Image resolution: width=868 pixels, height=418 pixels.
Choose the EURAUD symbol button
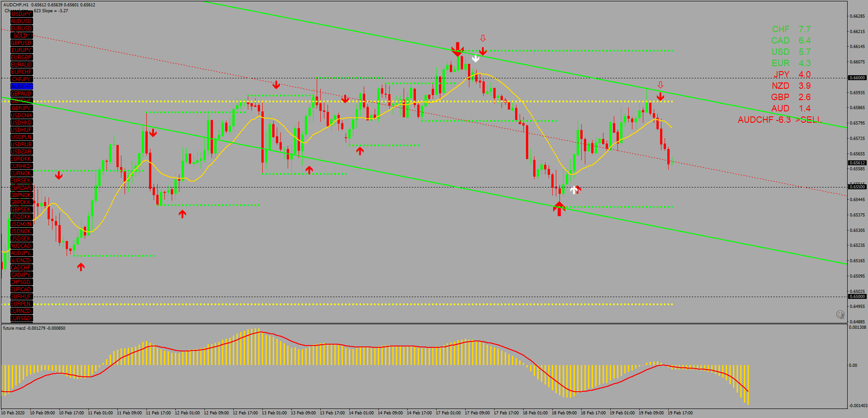pos(22,65)
